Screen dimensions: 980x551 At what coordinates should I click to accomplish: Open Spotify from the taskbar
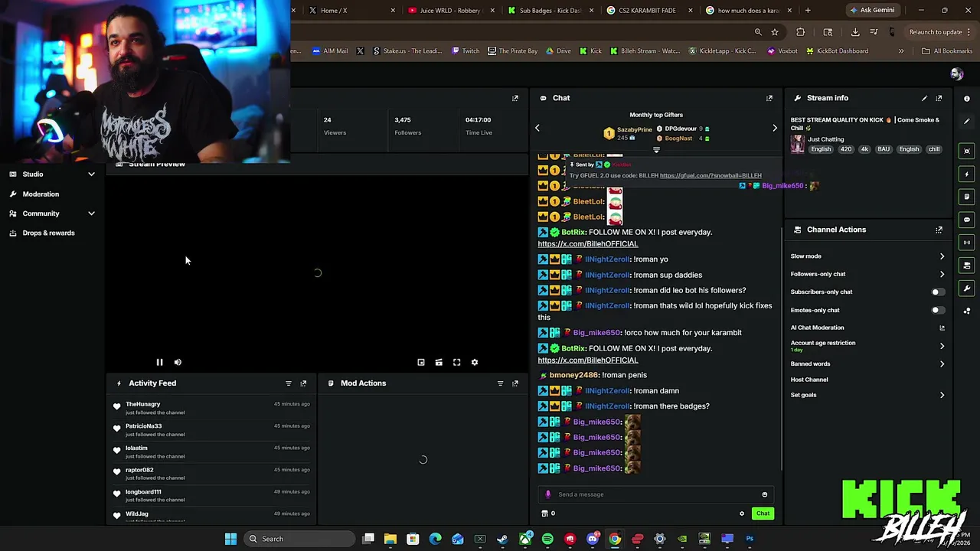(547, 539)
